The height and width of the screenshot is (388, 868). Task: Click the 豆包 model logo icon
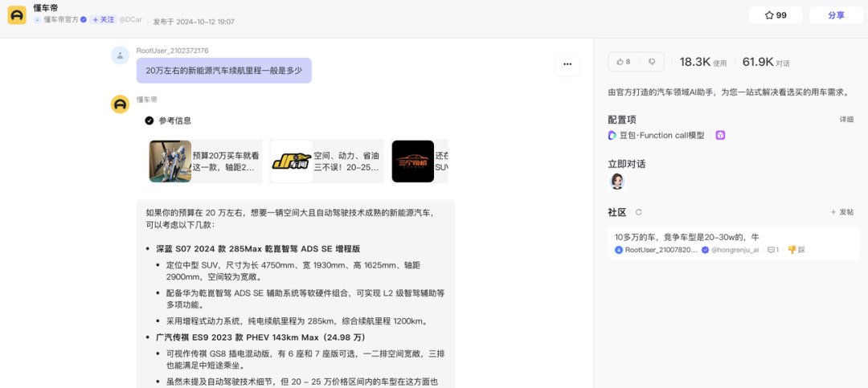tap(612, 135)
